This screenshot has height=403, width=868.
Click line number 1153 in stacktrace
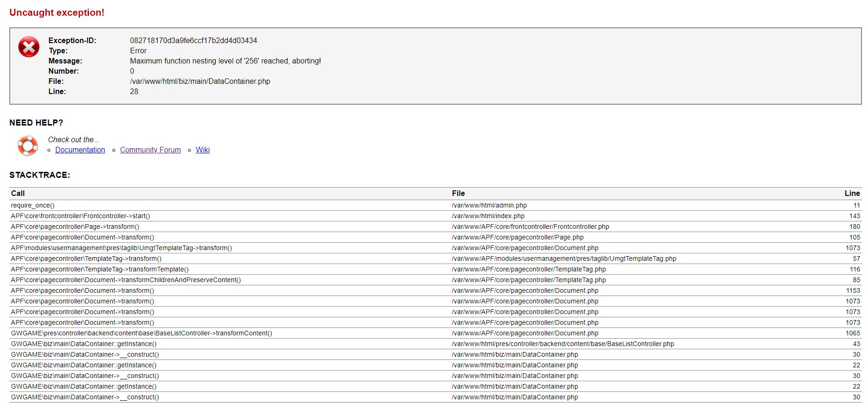pyautogui.click(x=853, y=290)
